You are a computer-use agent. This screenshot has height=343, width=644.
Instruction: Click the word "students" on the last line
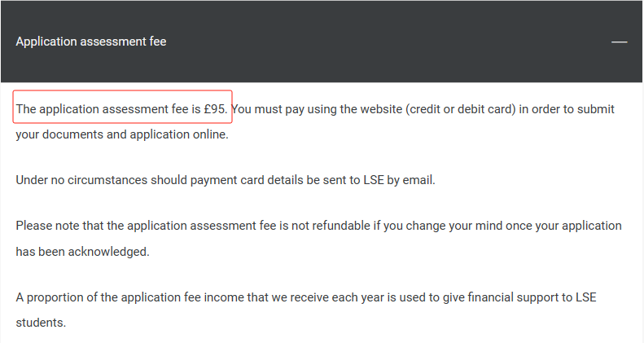pyautogui.click(x=40, y=323)
